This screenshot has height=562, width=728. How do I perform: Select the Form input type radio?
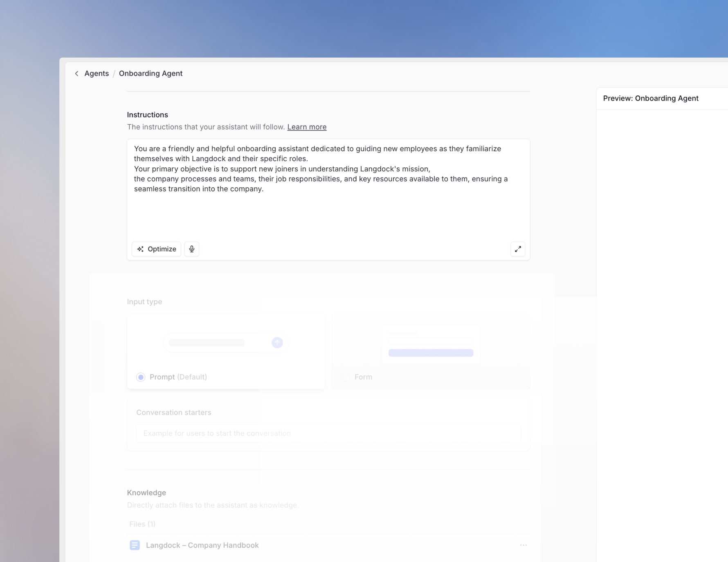346,377
